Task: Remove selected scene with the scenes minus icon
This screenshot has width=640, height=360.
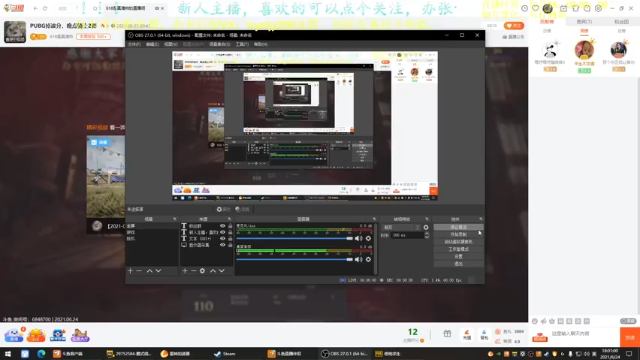Action: click(x=139, y=271)
